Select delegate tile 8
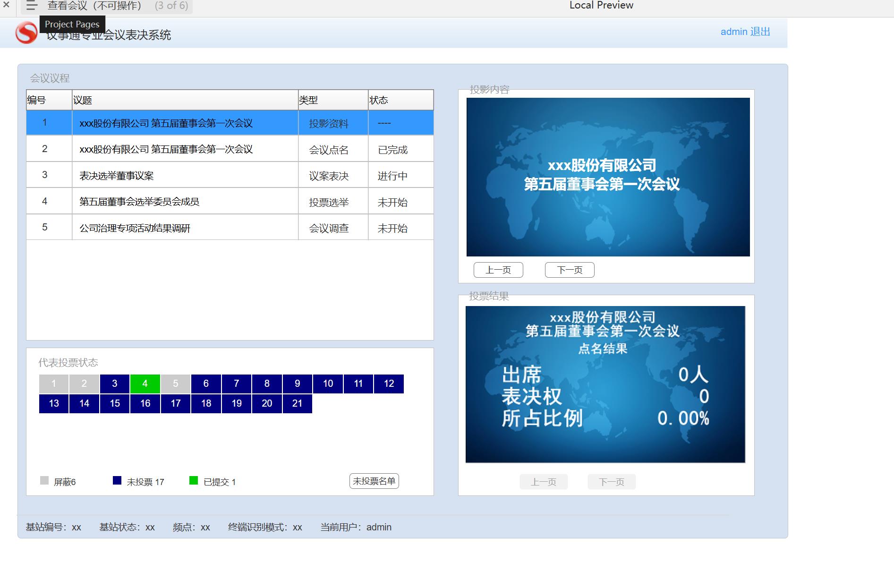The width and height of the screenshot is (894, 588). pyautogui.click(x=267, y=383)
